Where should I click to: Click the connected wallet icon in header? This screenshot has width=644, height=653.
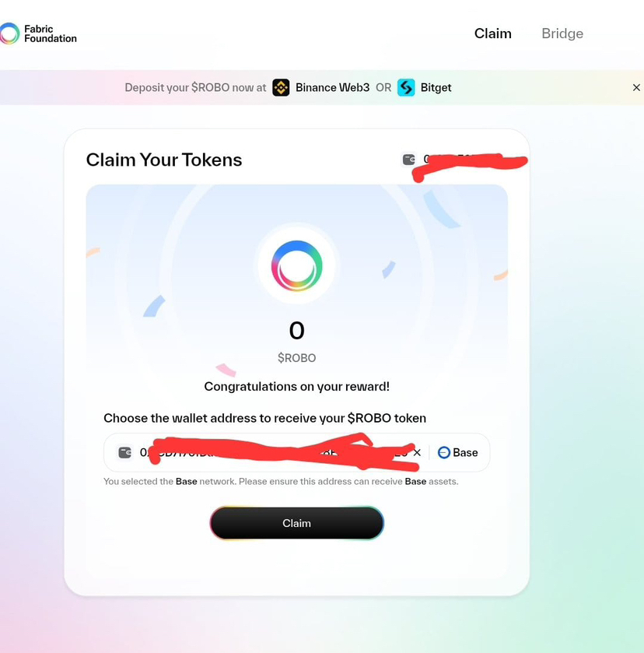coord(409,160)
